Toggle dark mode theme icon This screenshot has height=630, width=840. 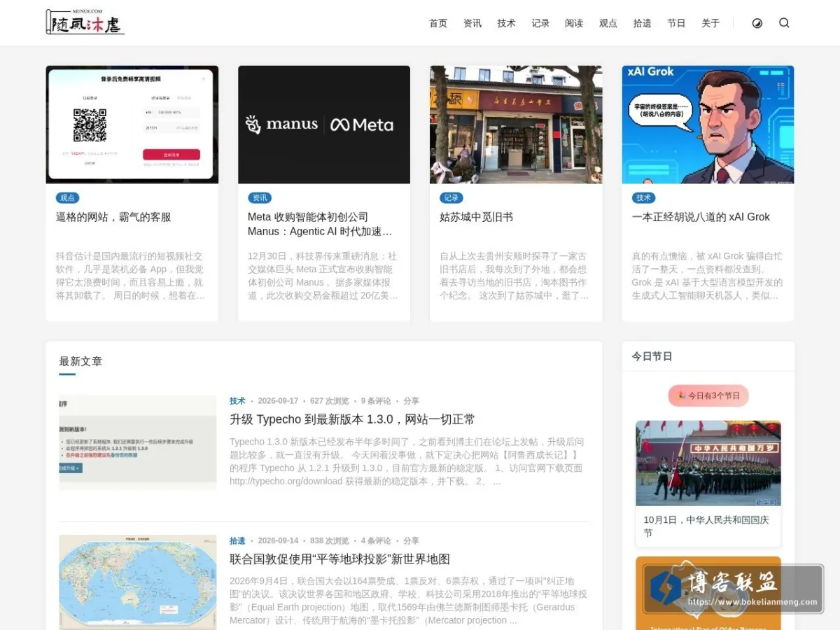pos(757,23)
